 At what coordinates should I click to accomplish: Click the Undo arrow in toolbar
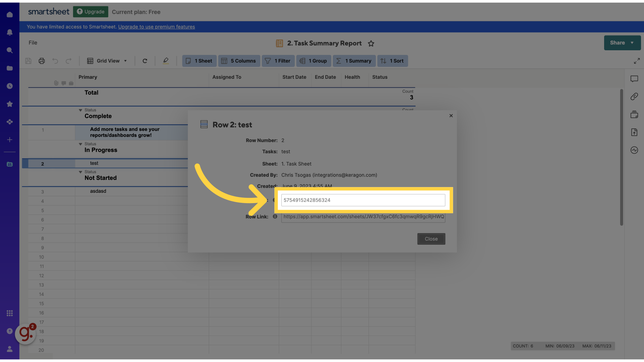[x=55, y=61]
